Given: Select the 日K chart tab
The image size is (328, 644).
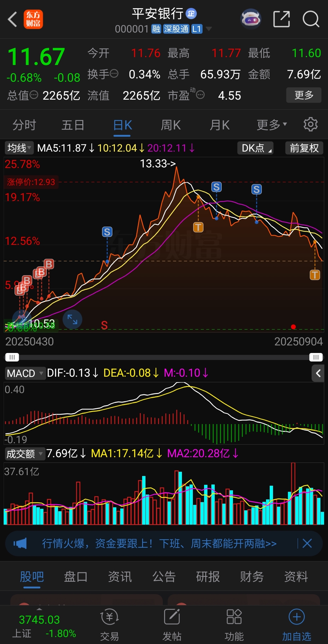Looking at the screenshot, I should click(122, 125).
